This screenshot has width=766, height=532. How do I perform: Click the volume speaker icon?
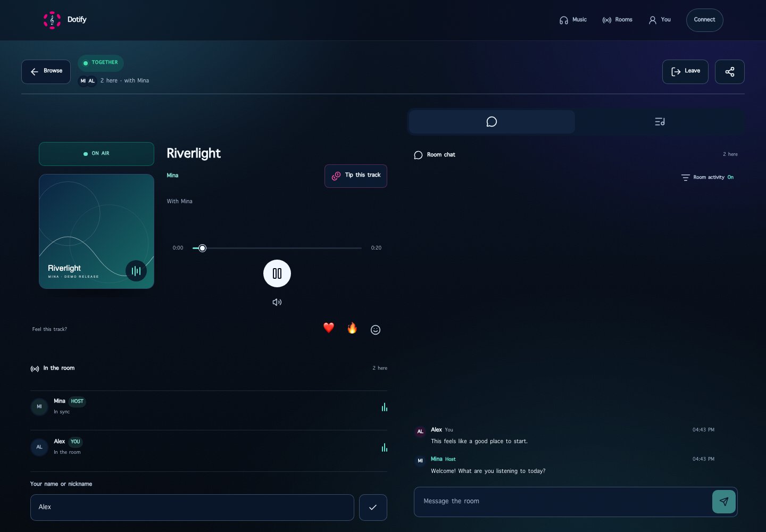coord(277,302)
